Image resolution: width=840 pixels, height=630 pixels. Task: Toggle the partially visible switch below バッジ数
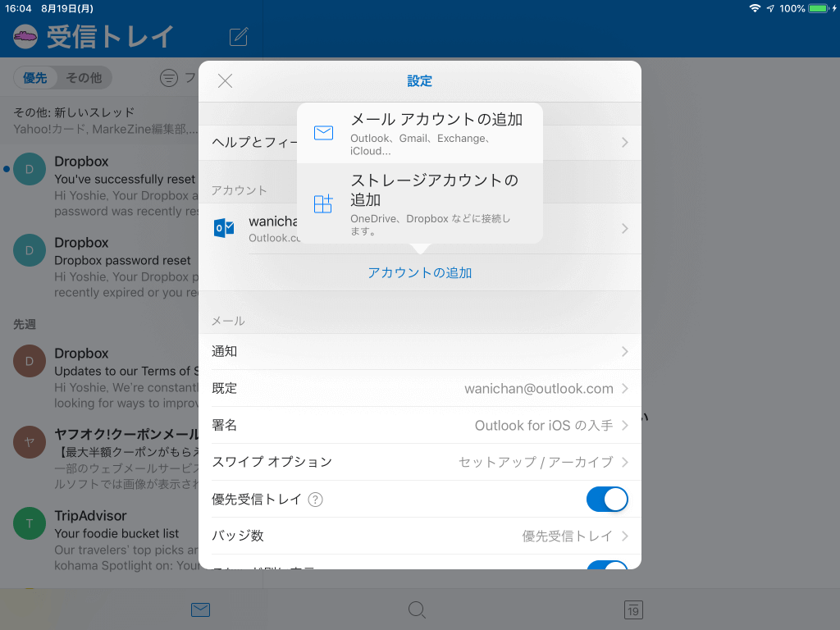click(607, 564)
